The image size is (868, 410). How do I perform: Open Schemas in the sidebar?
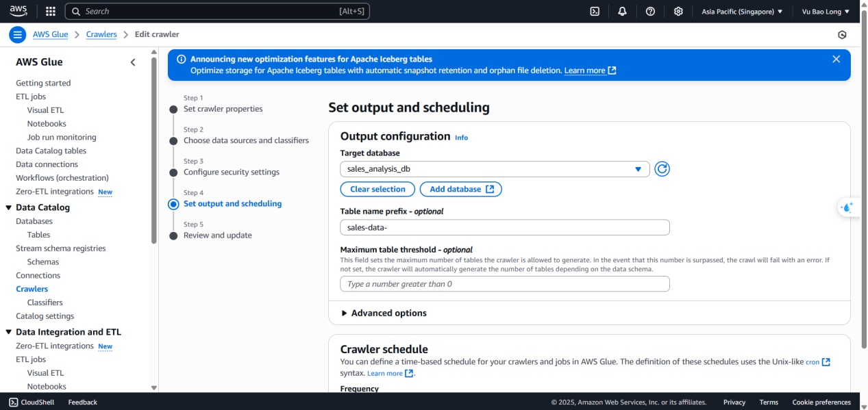click(x=43, y=261)
